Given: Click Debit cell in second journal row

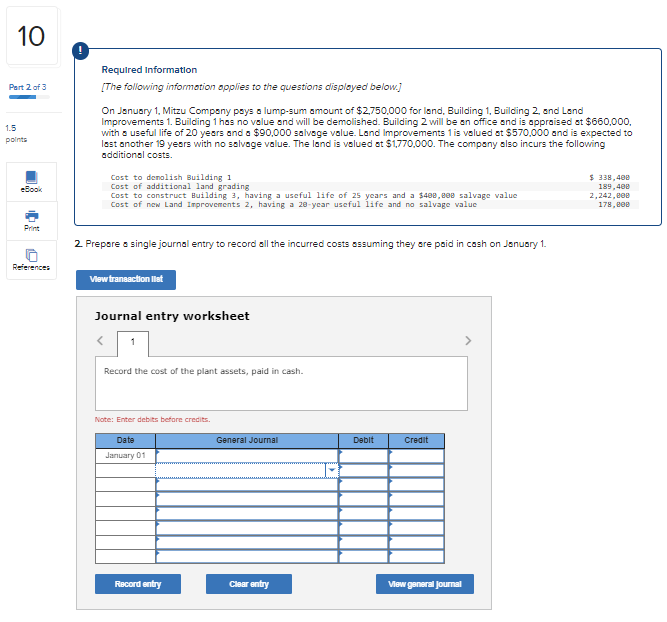Looking at the screenshot, I should 364,470.
